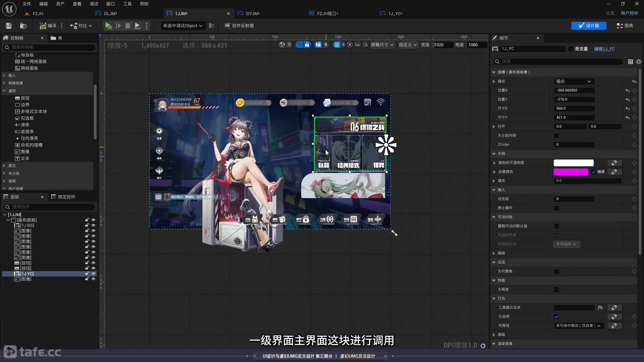Open the 屏幕尺寸 screen size dropdown
644x362 pixels.
382,45
